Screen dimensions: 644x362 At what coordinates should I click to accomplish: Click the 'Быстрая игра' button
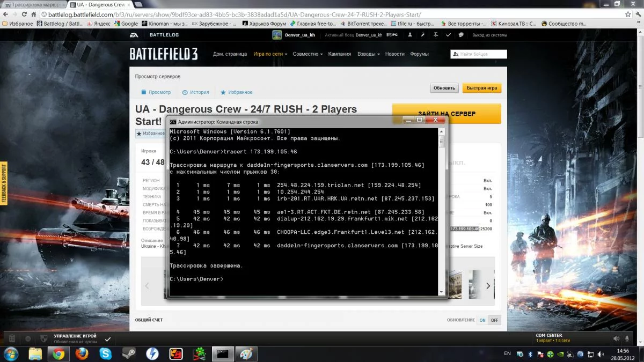tap(482, 88)
